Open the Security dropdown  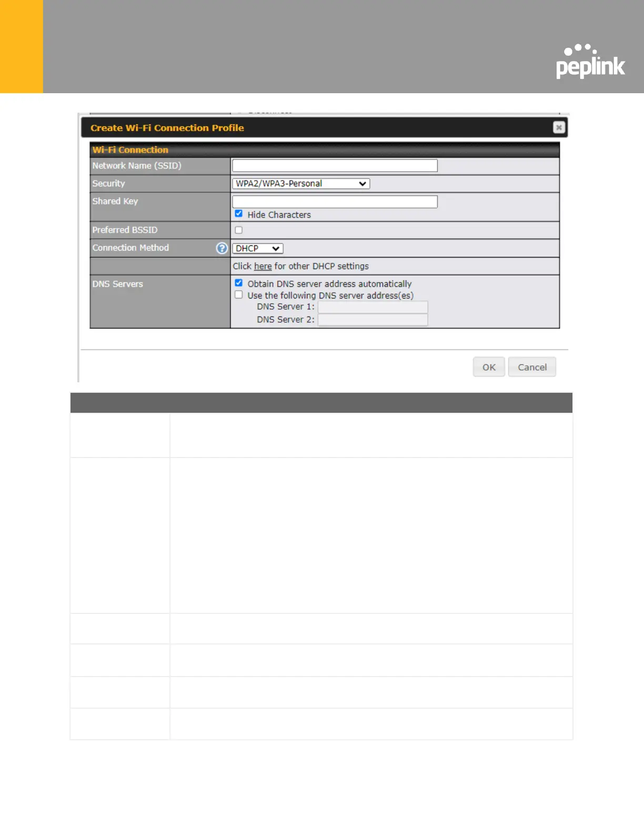tap(301, 183)
